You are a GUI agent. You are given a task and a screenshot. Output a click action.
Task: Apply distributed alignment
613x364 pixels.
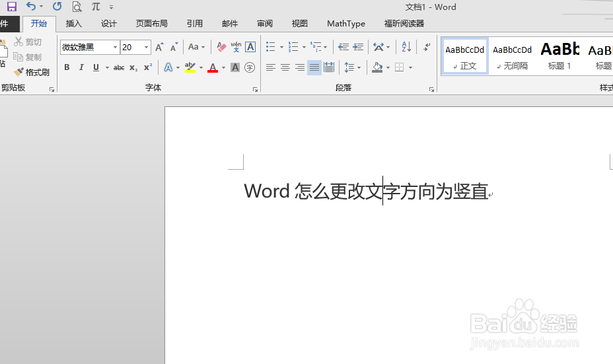pyautogui.click(x=329, y=67)
